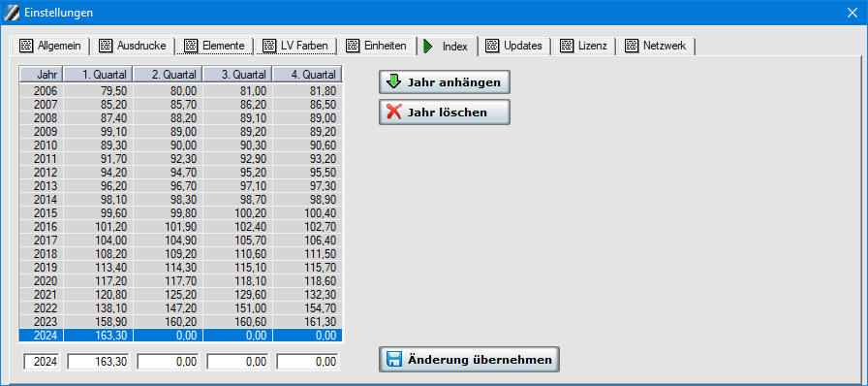
Task: Click the 4. Quartal input field below table
Action: click(x=307, y=362)
